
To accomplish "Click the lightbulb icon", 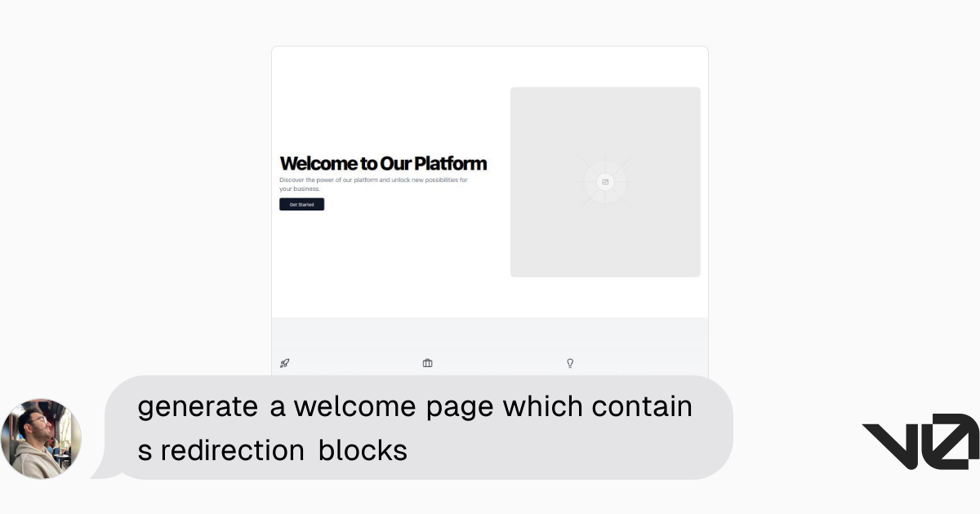I will (x=570, y=363).
